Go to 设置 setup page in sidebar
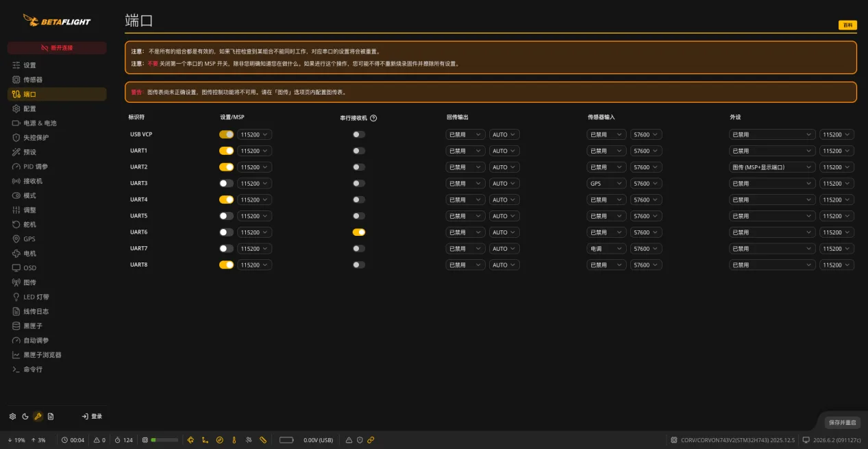868x449 pixels. point(57,65)
